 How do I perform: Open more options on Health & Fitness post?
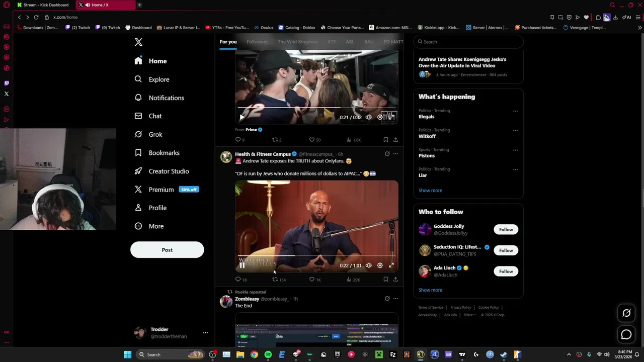pos(395,154)
